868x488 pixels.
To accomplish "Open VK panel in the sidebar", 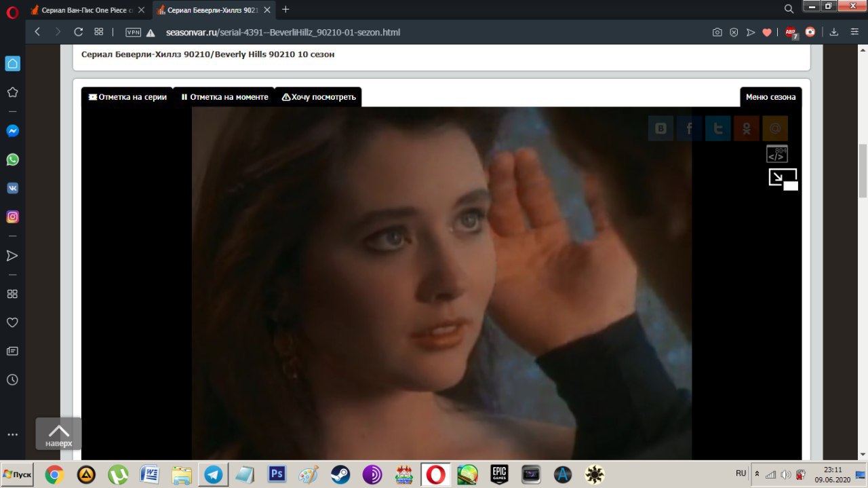I will [12, 188].
